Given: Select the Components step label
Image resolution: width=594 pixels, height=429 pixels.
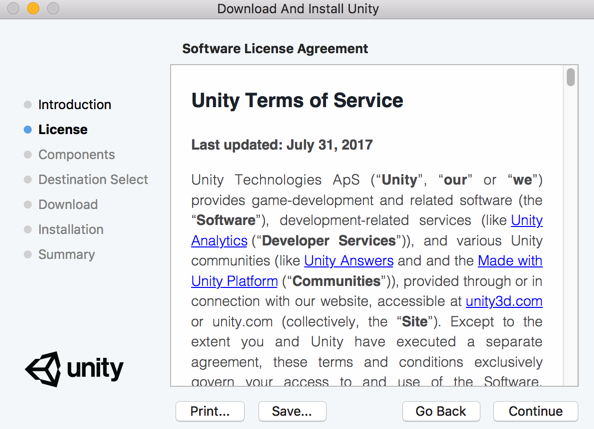Looking at the screenshot, I should 77,155.
